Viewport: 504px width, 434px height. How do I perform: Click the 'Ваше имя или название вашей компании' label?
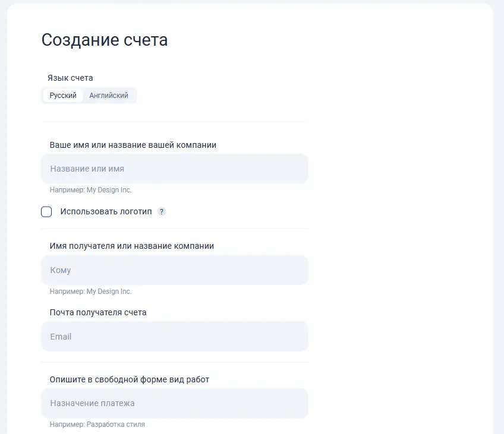pyautogui.click(x=133, y=145)
